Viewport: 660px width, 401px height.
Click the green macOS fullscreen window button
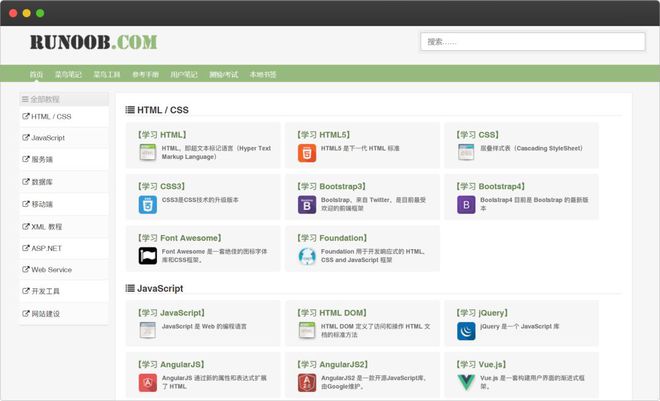[40, 13]
